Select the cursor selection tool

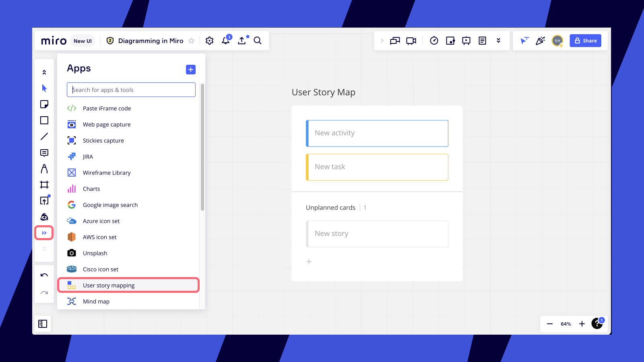44,88
